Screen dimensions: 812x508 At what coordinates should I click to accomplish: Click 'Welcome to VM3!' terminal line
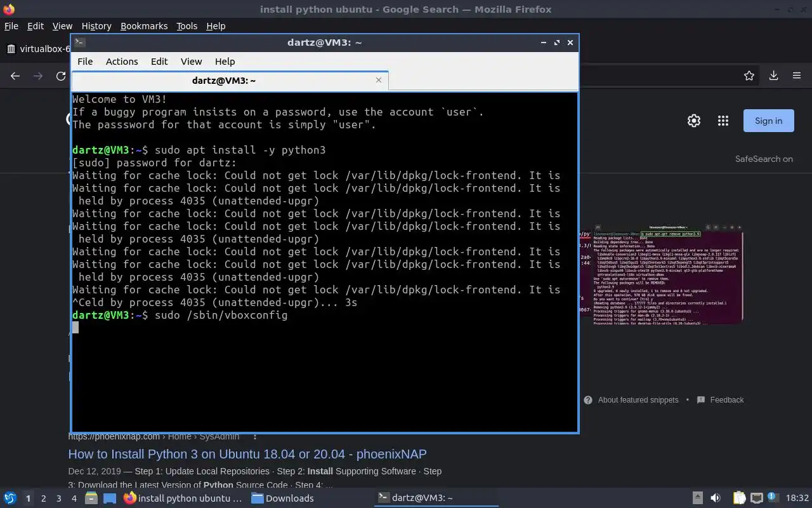(x=119, y=99)
